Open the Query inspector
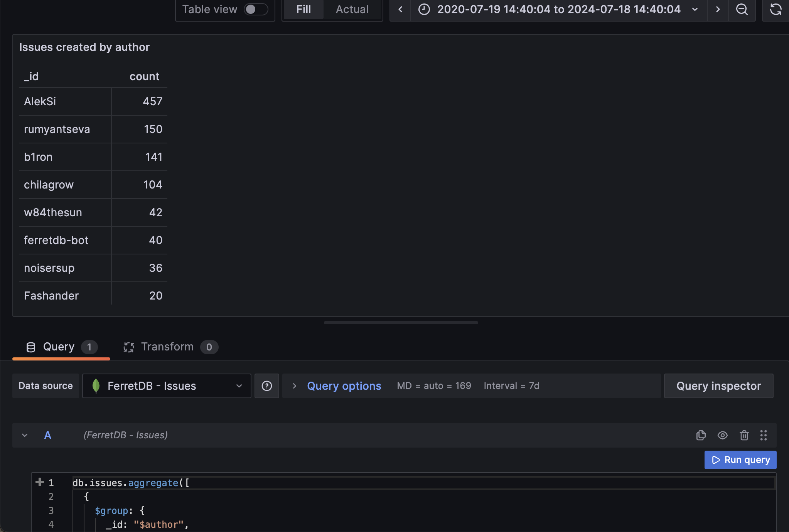 718,386
